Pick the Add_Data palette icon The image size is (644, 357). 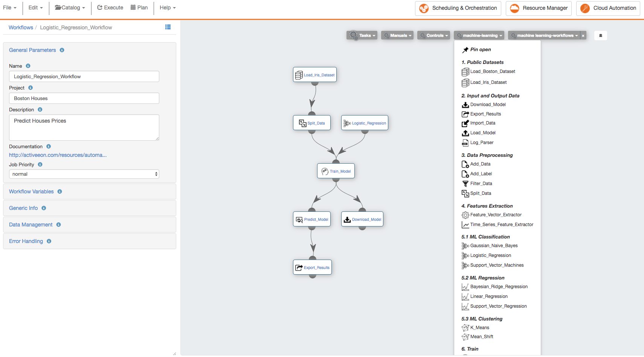[x=465, y=164]
